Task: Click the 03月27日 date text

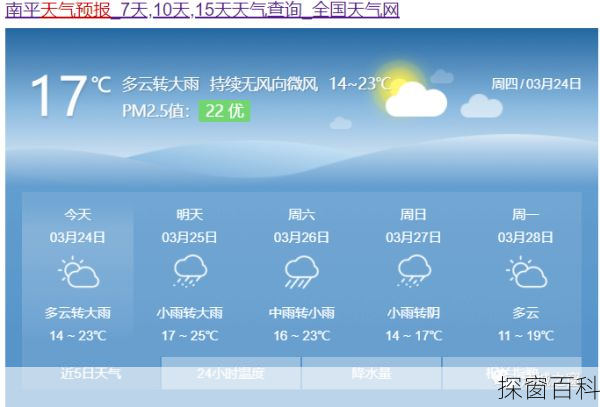Action: point(413,238)
